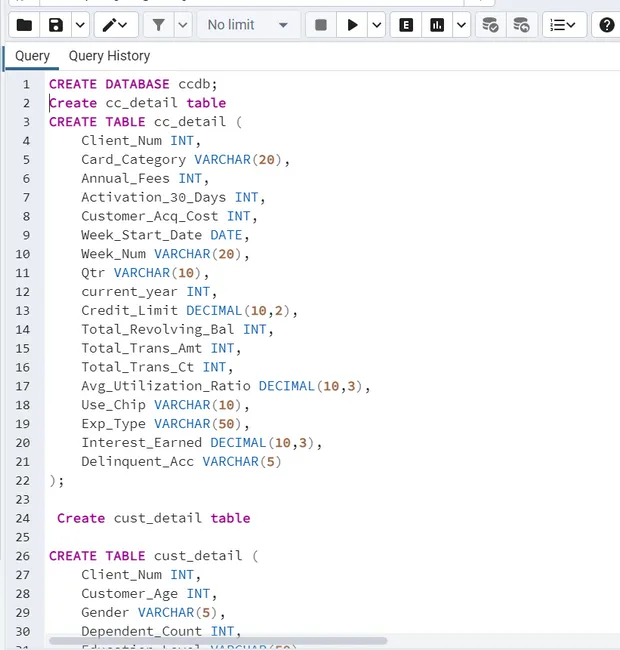Image resolution: width=620 pixels, height=650 pixels.
Task: Click 'Create cust_detail table' line
Action: coord(154,519)
